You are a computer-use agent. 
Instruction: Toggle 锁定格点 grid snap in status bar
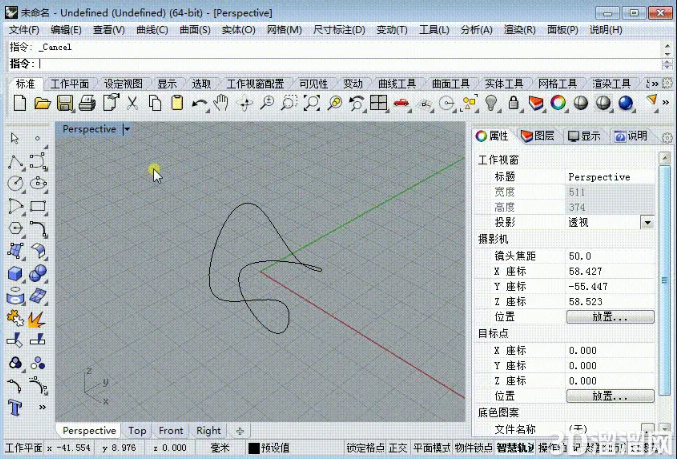(365, 448)
